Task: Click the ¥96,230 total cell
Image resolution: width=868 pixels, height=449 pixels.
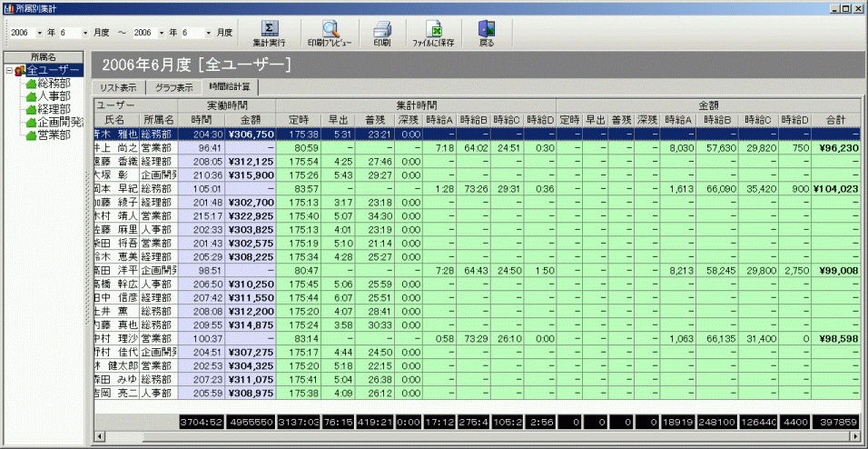Action: (x=836, y=148)
